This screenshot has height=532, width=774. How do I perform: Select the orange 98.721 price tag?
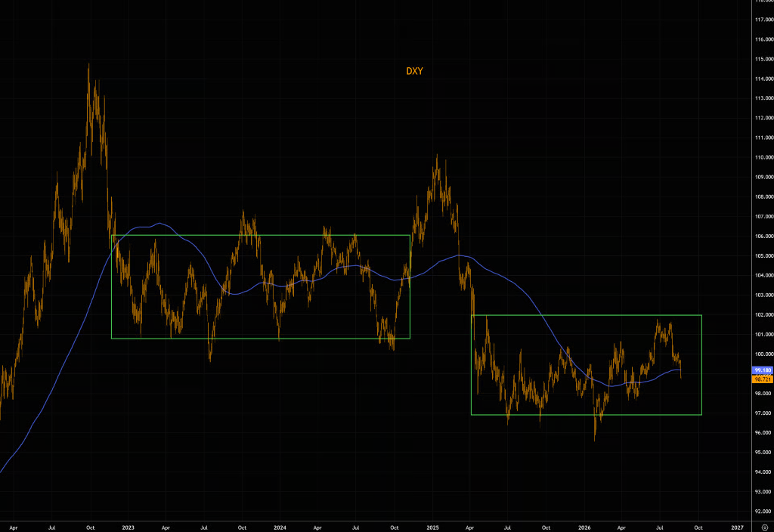tap(763, 379)
